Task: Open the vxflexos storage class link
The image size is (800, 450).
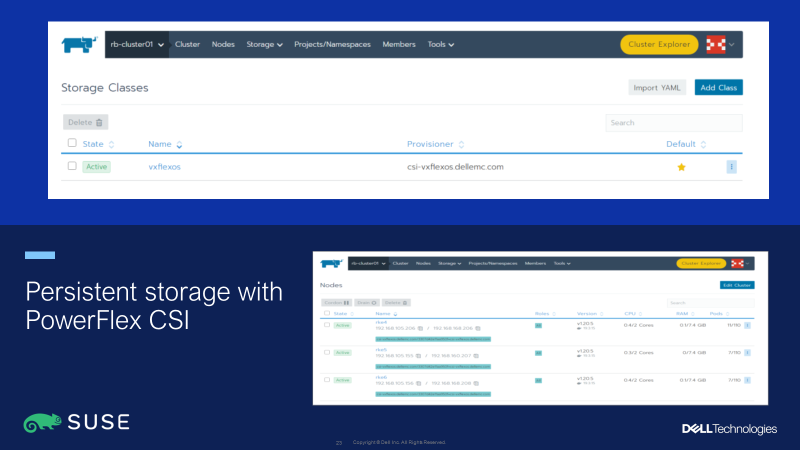Action: (164, 167)
